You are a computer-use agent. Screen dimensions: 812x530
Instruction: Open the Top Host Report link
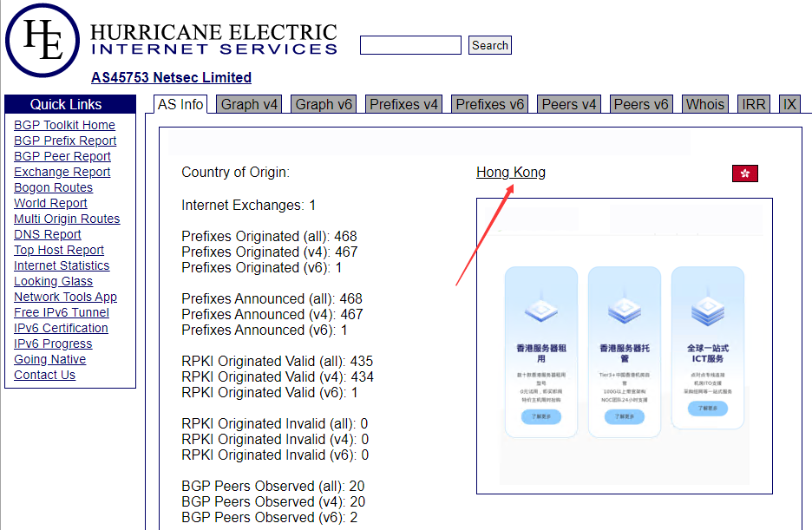coord(59,250)
